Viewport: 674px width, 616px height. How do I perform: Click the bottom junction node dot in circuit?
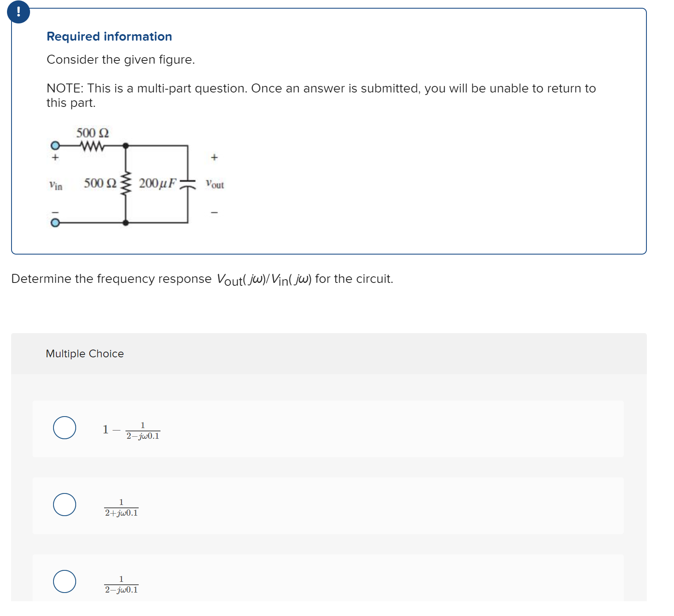coord(126,223)
